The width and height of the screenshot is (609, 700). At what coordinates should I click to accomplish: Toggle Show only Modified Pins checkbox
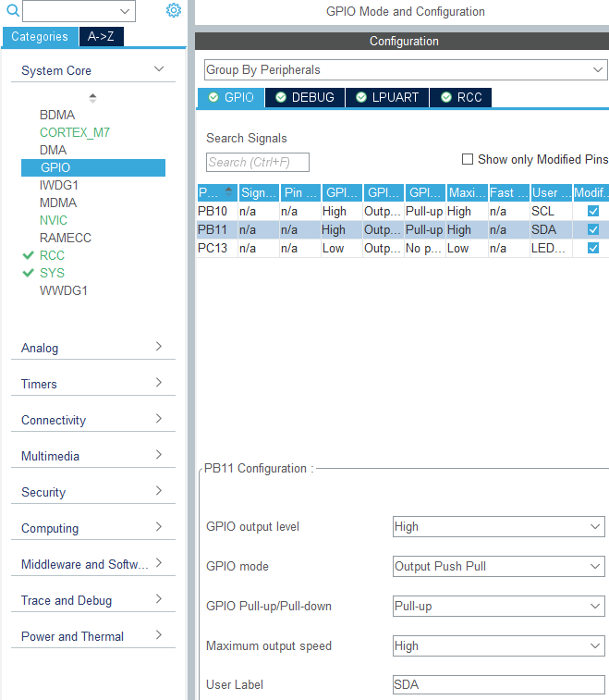pos(467,159)
